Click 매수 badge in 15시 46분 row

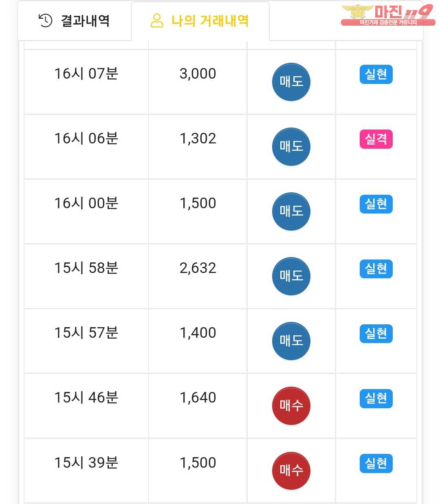pyautogui.click(x=291, y=406)
